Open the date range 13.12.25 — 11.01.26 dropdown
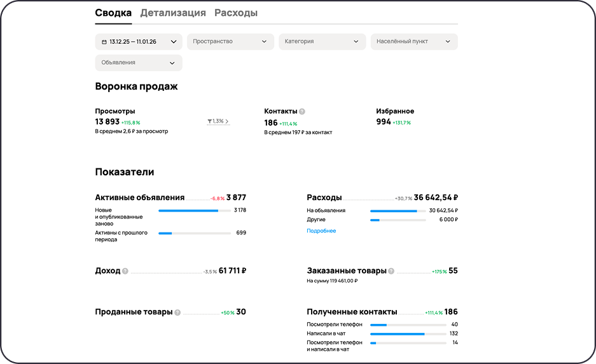The width and height of the screenshot is (596, 364). tap(139, 42)
